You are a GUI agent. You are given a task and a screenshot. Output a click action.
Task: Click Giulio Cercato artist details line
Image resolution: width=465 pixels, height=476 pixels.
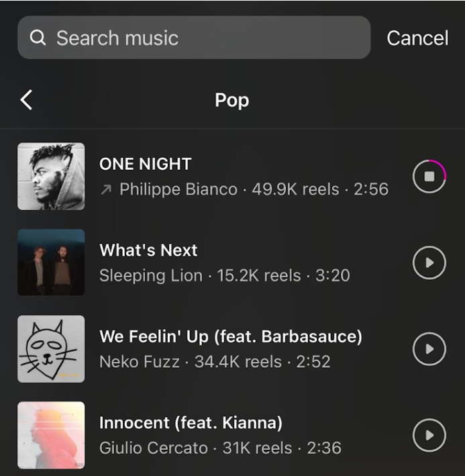[x=220, y=448]
